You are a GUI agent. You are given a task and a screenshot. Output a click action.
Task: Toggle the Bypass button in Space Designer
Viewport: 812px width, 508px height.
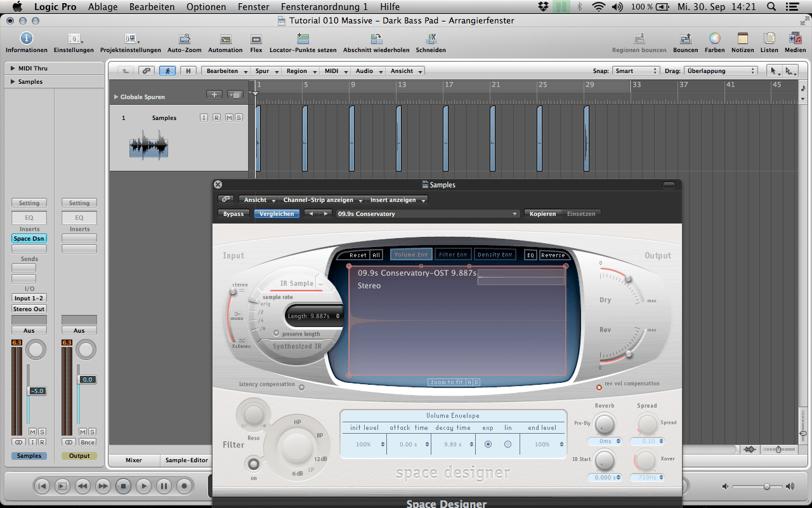(x=233, y=214)
